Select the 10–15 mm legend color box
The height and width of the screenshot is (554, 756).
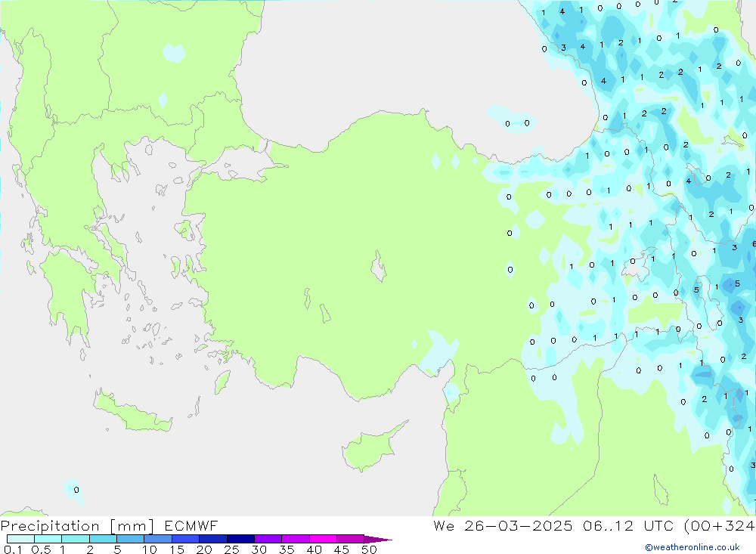158,539
